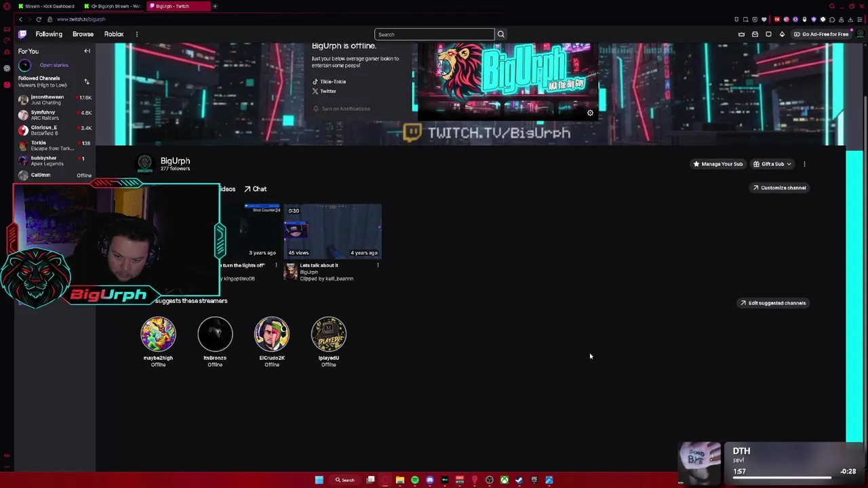Screen dimensions: 868x488
Task: Open stories in sidebar
Action: click(x=54, y=65)
